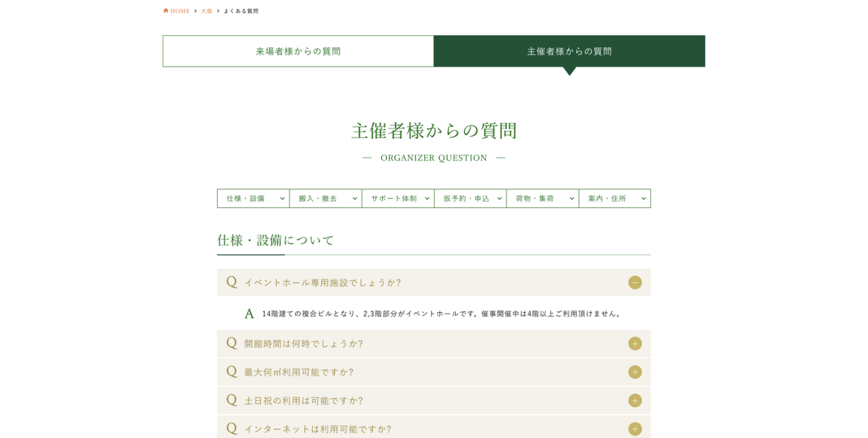Jump to 仕様・設備 section
868x438 pixels.
pos(253,198)
